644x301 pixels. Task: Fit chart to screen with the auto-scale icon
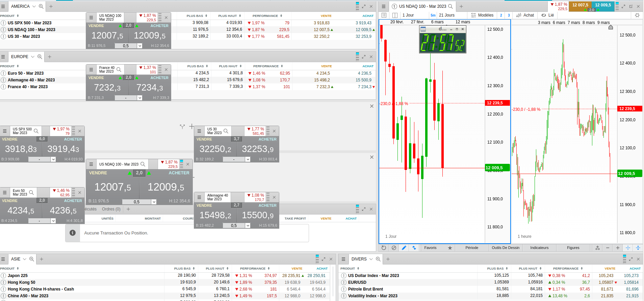coord(597,248)
